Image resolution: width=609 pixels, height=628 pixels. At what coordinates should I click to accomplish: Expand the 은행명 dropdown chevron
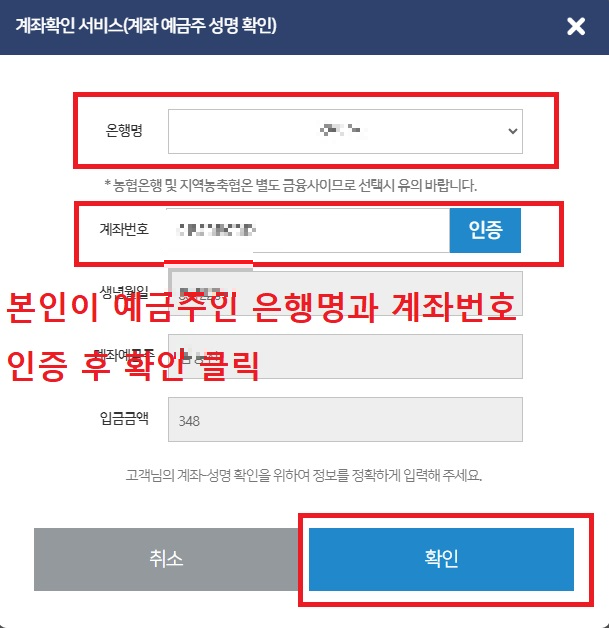click(x=512, y=131)
